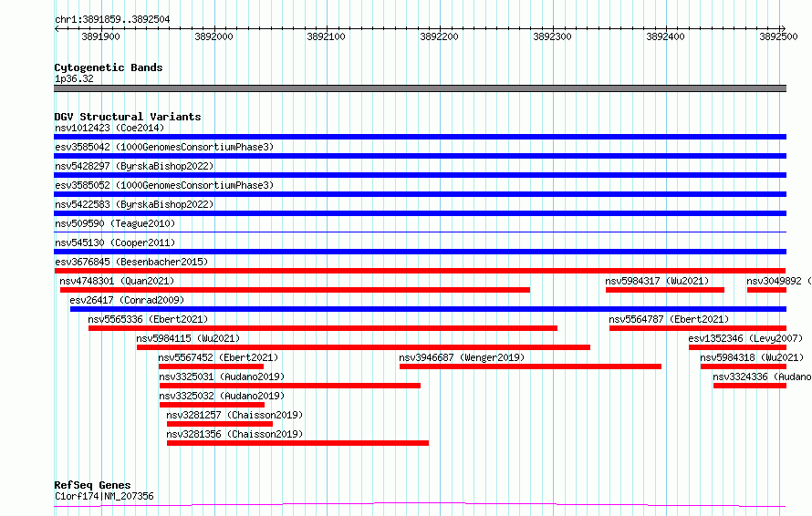Select the red bar under nsv3946687
This screenshot has width=812, height=516.
click(x=530, y=366)
